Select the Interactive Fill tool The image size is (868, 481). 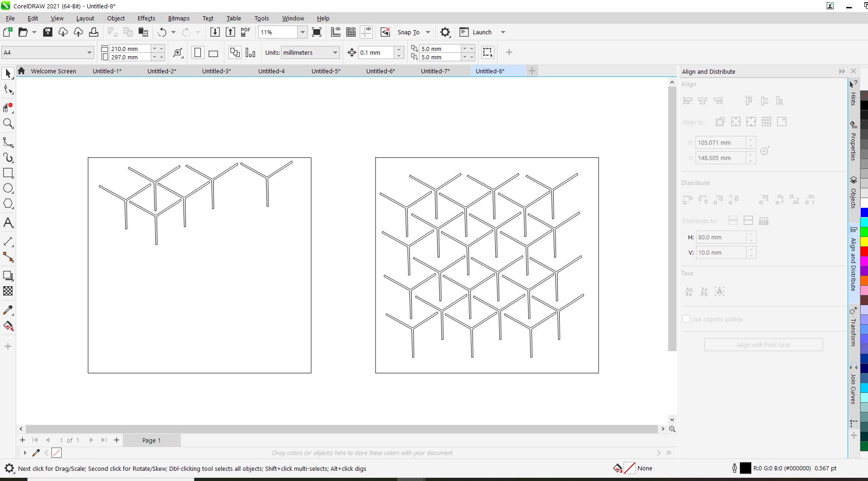point(8,326)
